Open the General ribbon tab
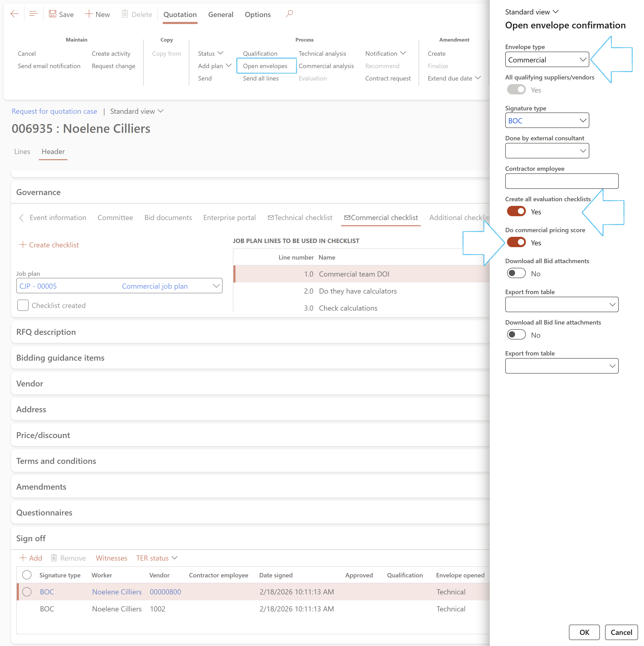Image resolution: width=644 pixels, height=646 pixels. coord(221,15)
